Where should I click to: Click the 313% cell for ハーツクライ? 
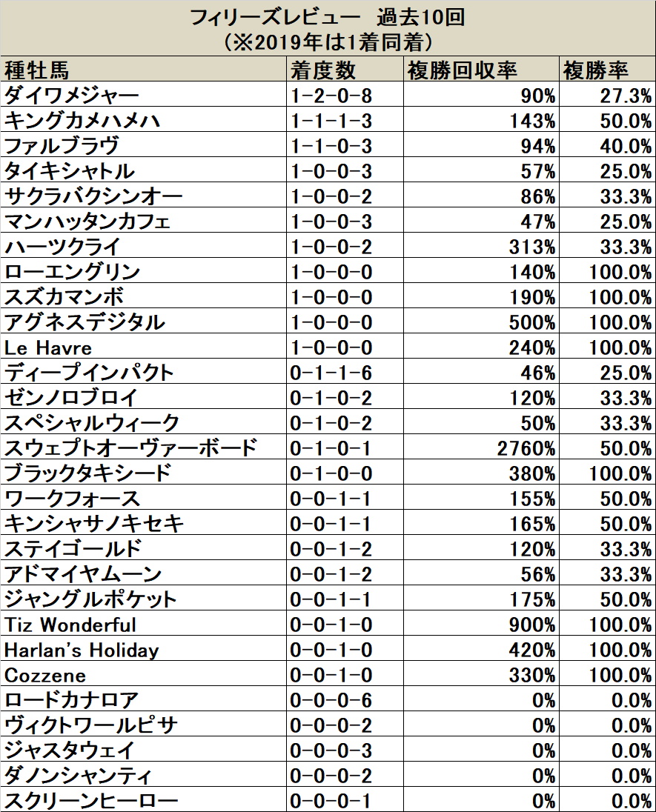click(481, 247)
